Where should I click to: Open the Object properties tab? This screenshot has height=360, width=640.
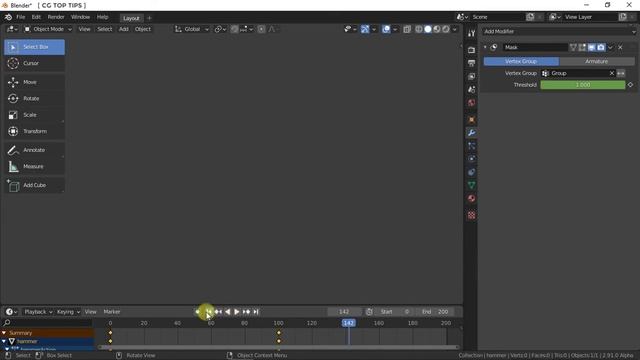471,120
